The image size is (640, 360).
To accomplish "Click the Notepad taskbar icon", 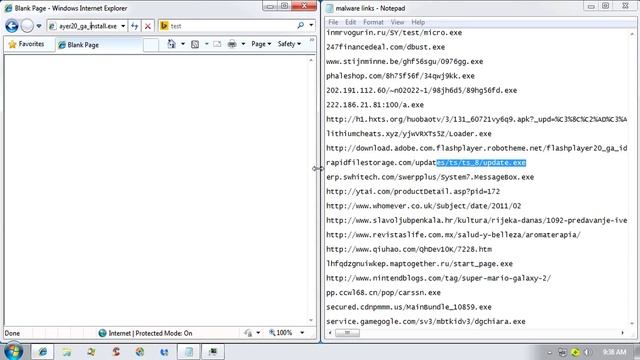I will [189, 351].
